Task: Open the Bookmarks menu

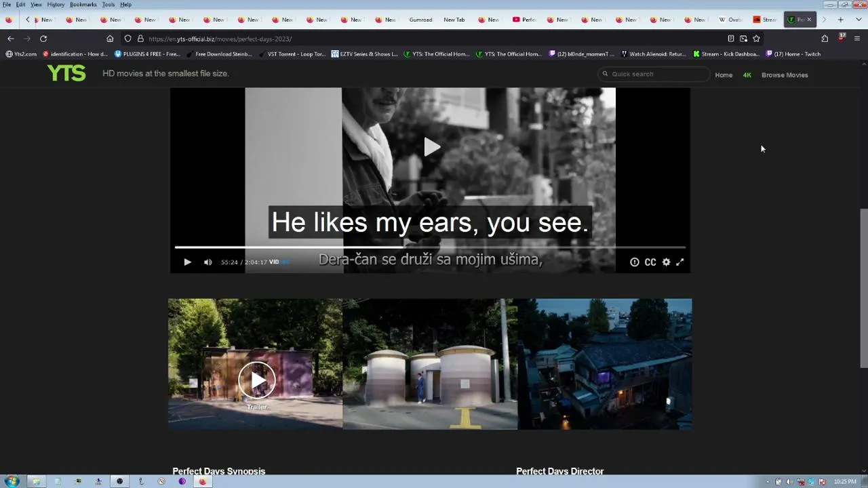Action: click(83, 5)
